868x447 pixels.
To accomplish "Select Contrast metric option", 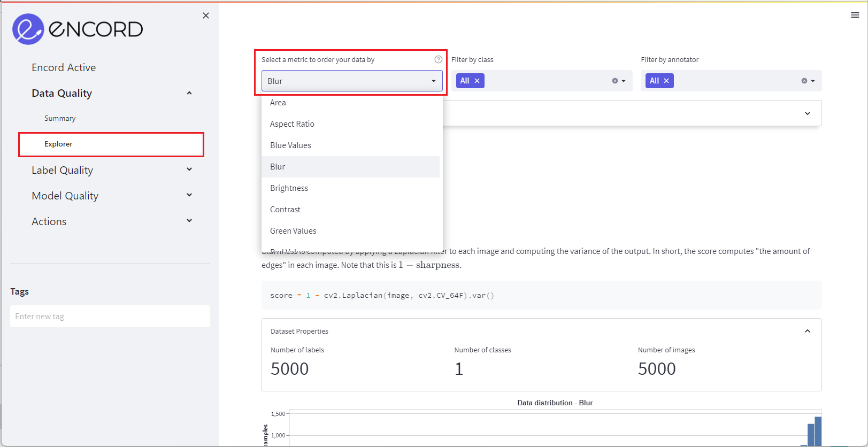I will (350, 210).
